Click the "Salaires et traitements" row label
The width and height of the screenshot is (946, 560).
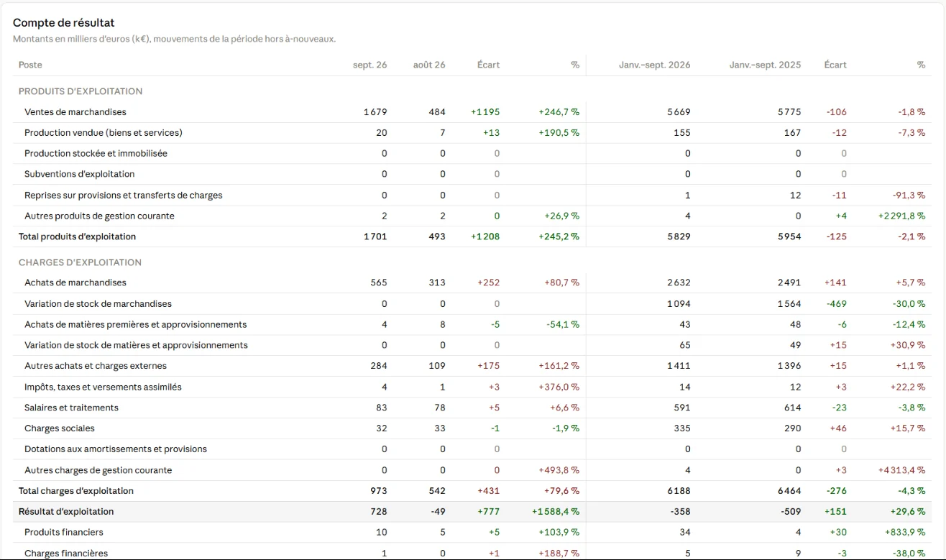pyautogui.click(x=71, y=408)
